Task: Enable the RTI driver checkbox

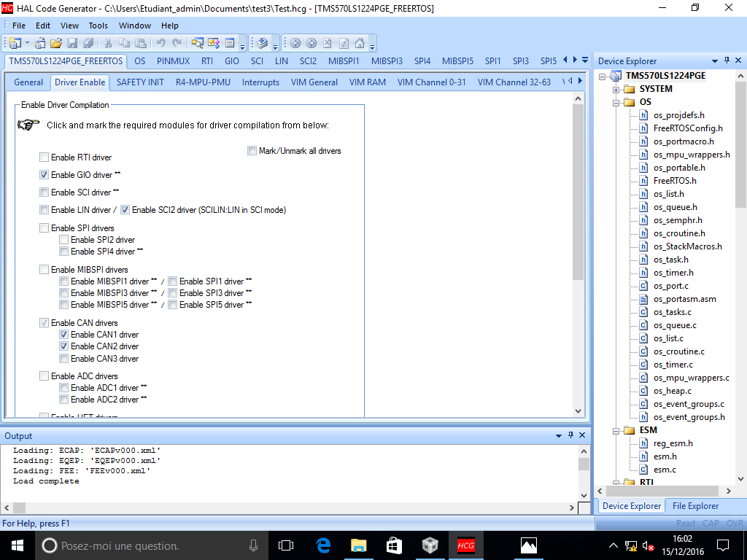Action: pyautogui.click(x=44, y=157)
